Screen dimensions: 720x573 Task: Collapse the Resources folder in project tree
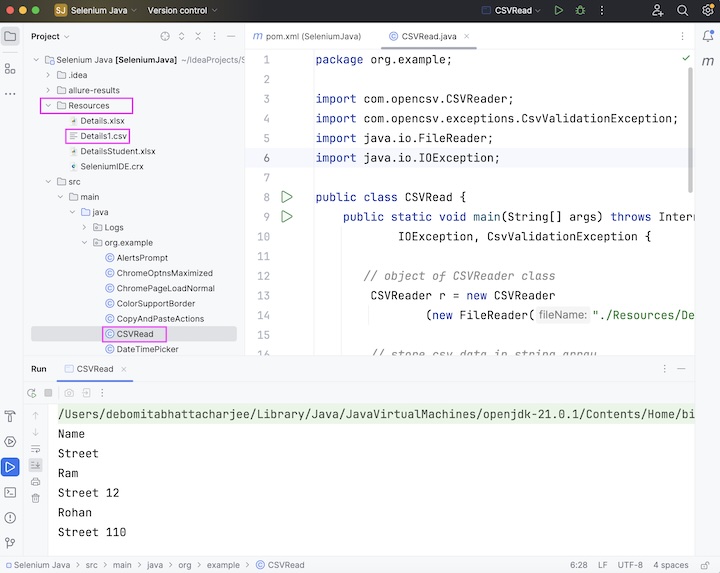pos(46,105)
